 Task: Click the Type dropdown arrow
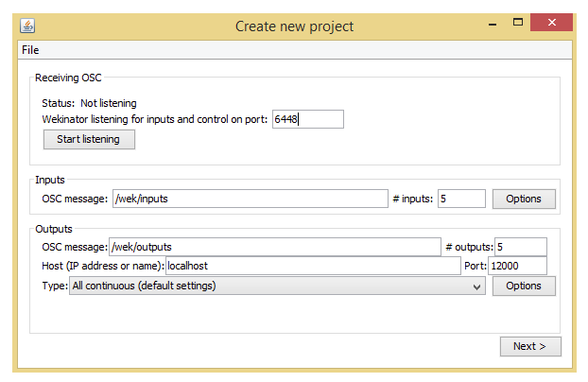coord(477,286)
